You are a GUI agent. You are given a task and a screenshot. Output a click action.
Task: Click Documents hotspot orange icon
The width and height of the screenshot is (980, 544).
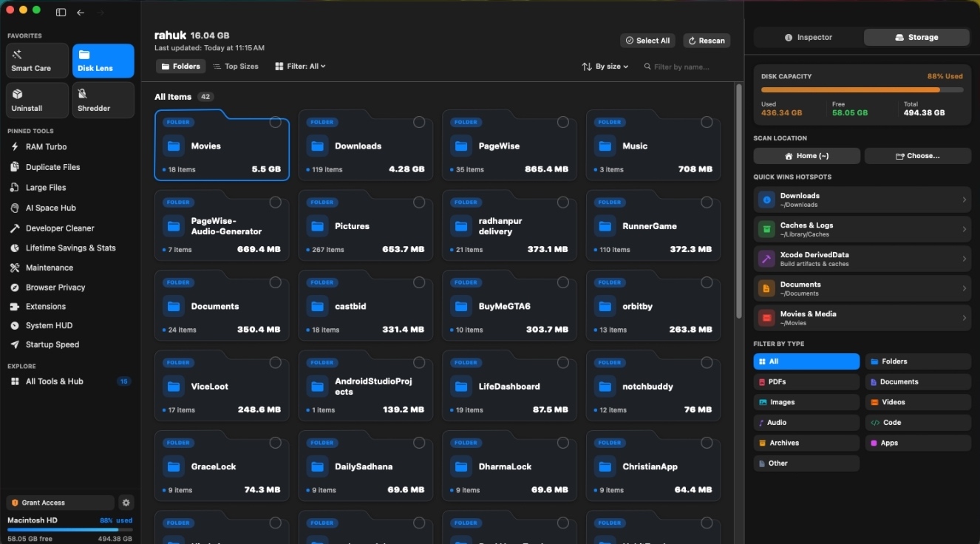[766, 288]
